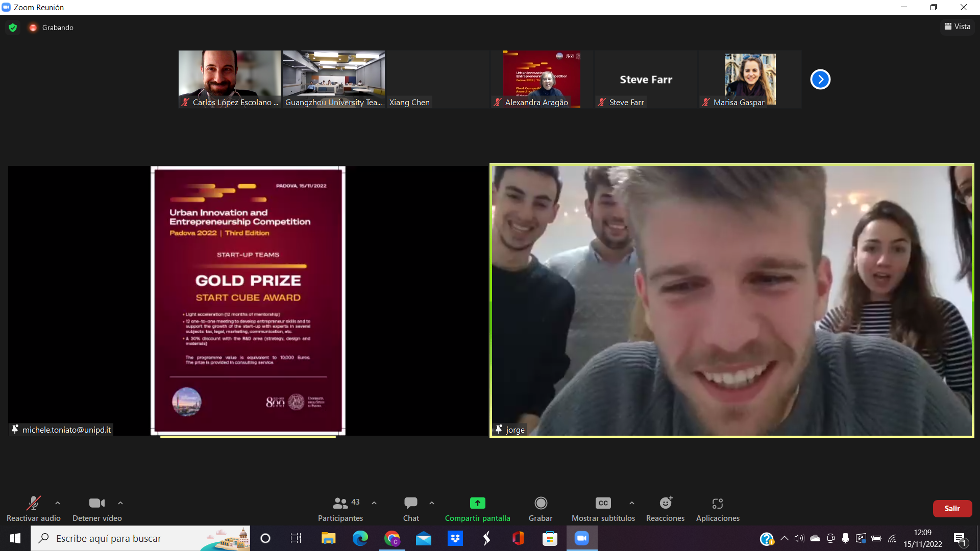Expand the subtitles options chevron
Viewport: 980px width, 551px height.
coord(632,503)
